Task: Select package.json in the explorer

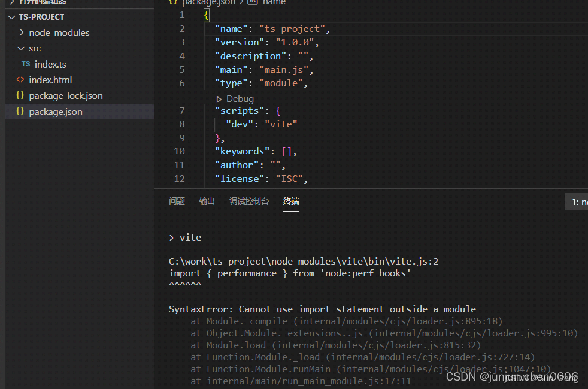Action: point(56,112)
